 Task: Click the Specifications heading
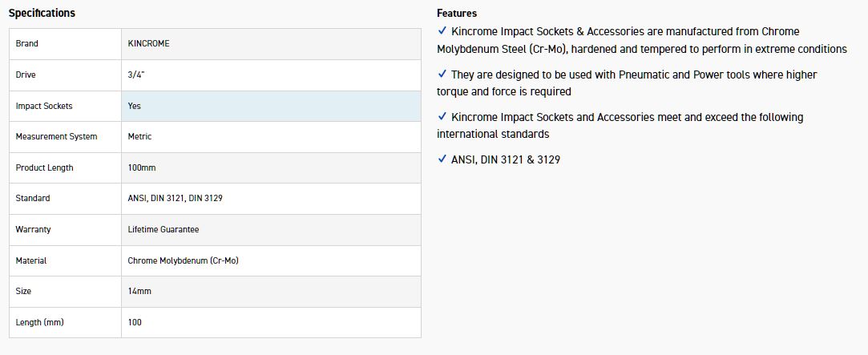42,13
